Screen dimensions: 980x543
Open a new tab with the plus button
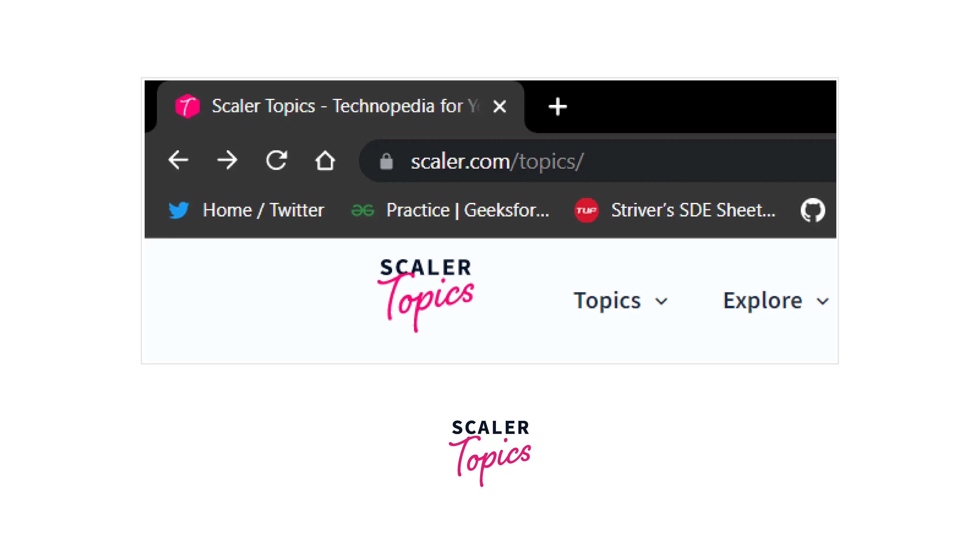click(558, 107)
